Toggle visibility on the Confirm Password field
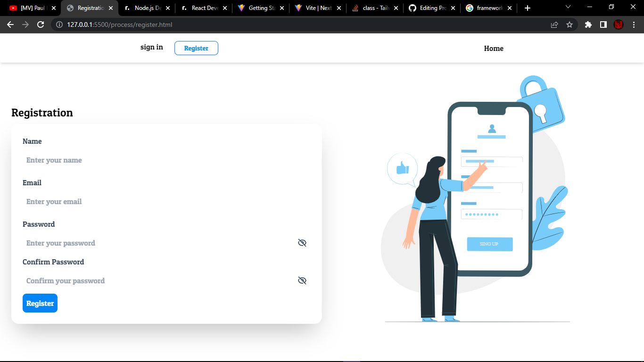 tap(302, 280)
